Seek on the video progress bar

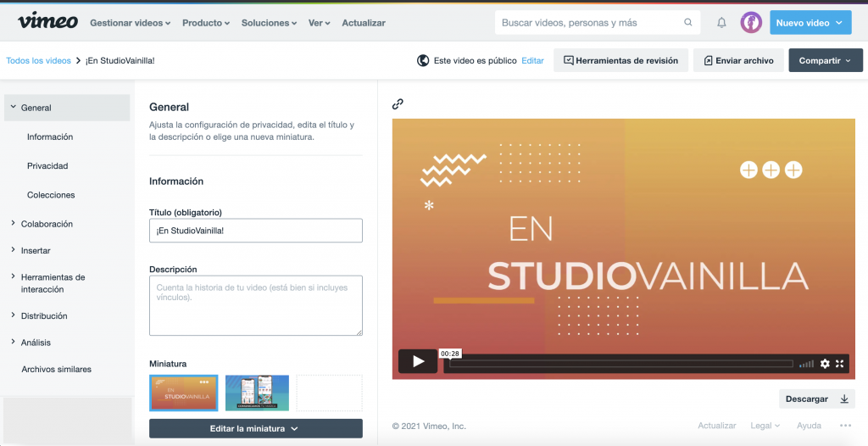coord(621,364)
